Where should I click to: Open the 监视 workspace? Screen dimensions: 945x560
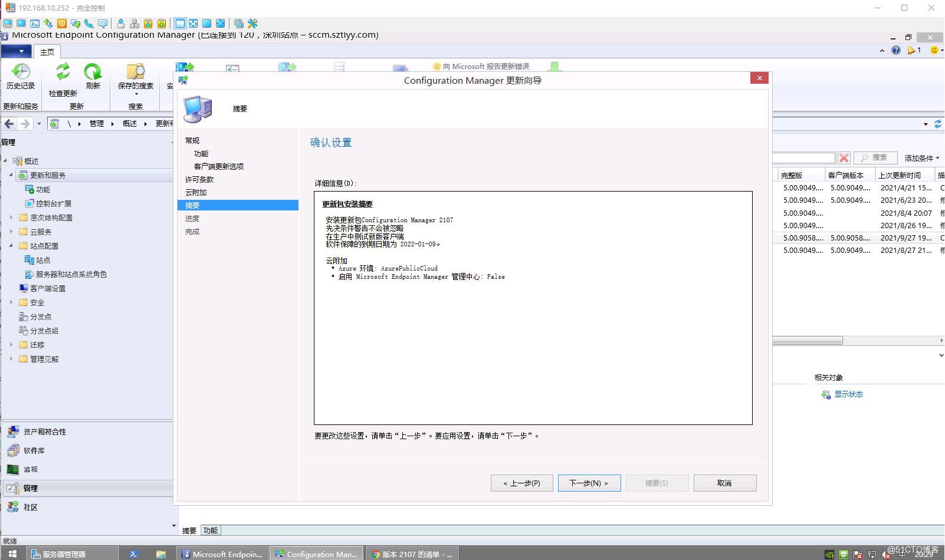click(31, 469)
